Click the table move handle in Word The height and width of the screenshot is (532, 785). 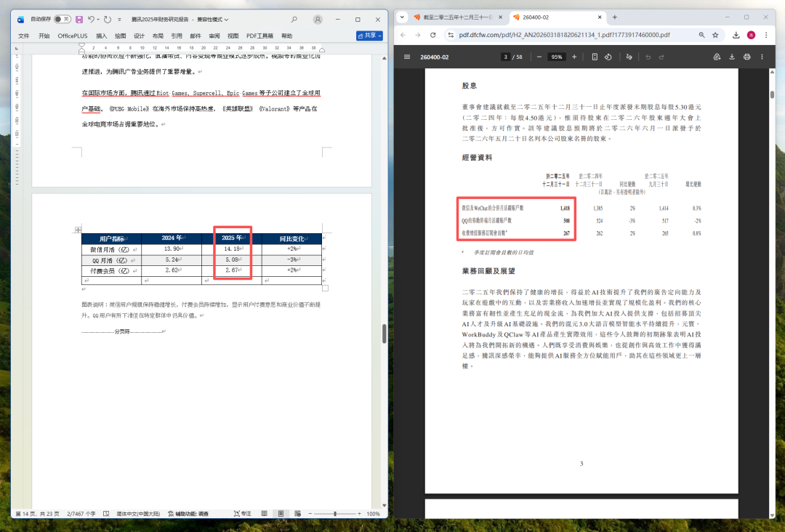pyautogui.click(x=78, y=230)
